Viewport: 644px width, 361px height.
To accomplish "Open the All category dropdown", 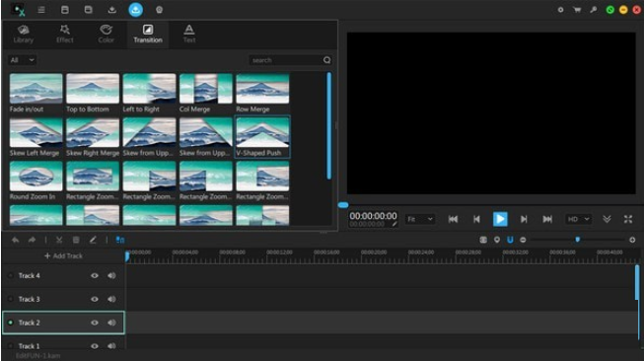I will [22, 60].
